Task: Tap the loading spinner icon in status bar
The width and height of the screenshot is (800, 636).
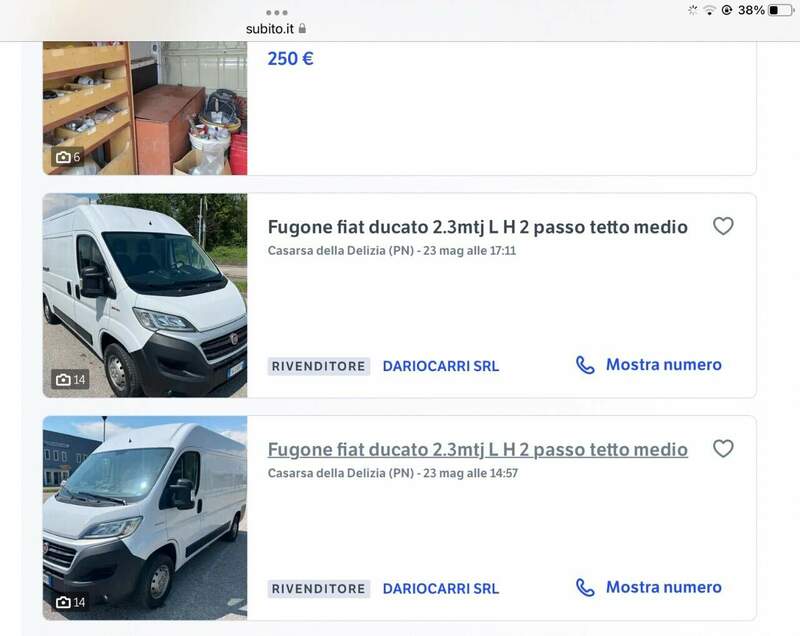Action: coord(692,10)
